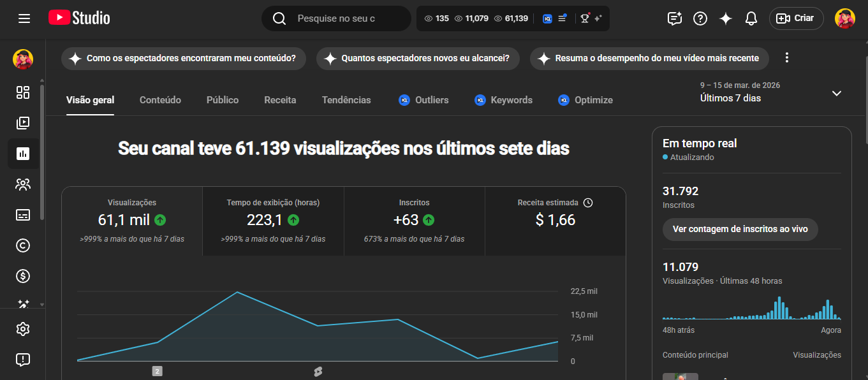Click the search magnifier icon

tap(279, 18)
